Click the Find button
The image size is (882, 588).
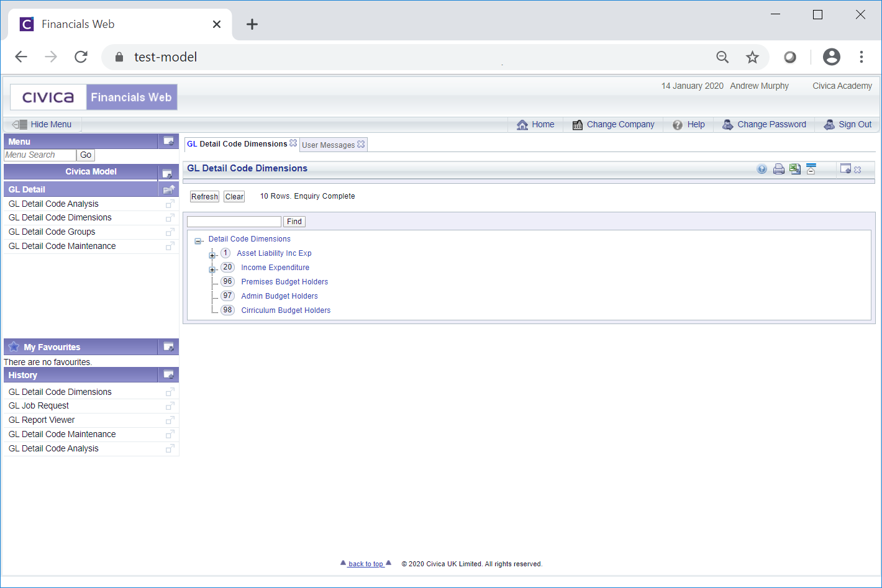294,222
